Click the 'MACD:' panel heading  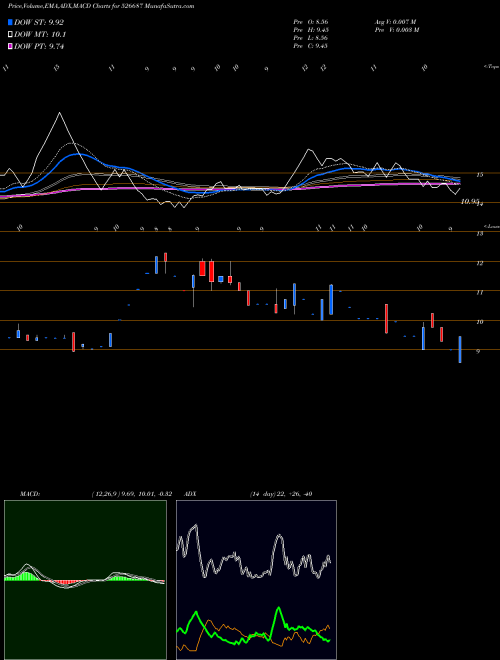pos(29,494)
